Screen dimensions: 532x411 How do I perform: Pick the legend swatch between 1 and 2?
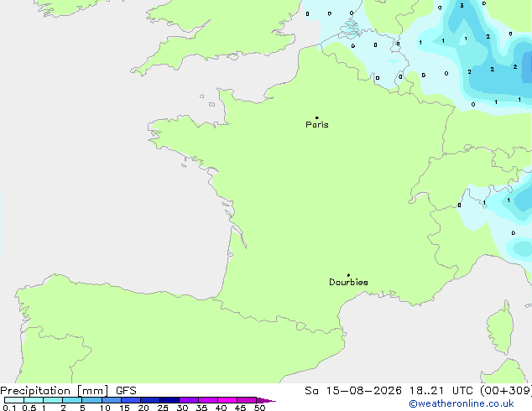pyautogui.click(x=53, y=400)
